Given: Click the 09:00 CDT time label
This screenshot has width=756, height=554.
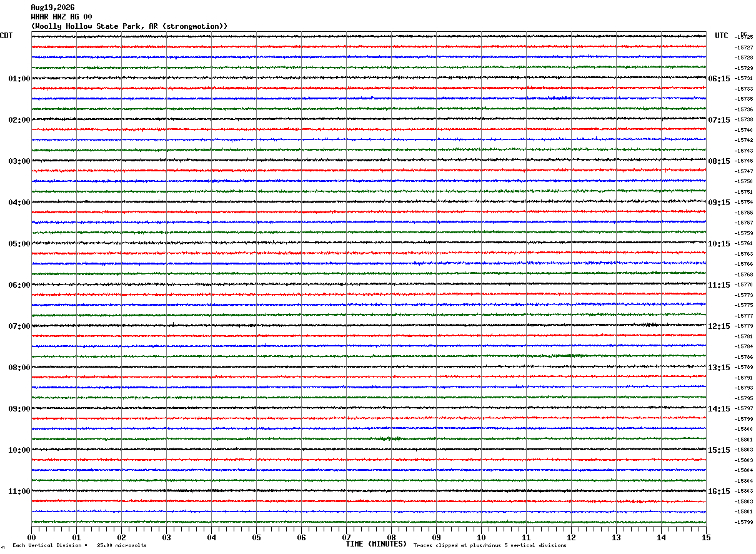Looking at the screenshot, I should (19, 409).
